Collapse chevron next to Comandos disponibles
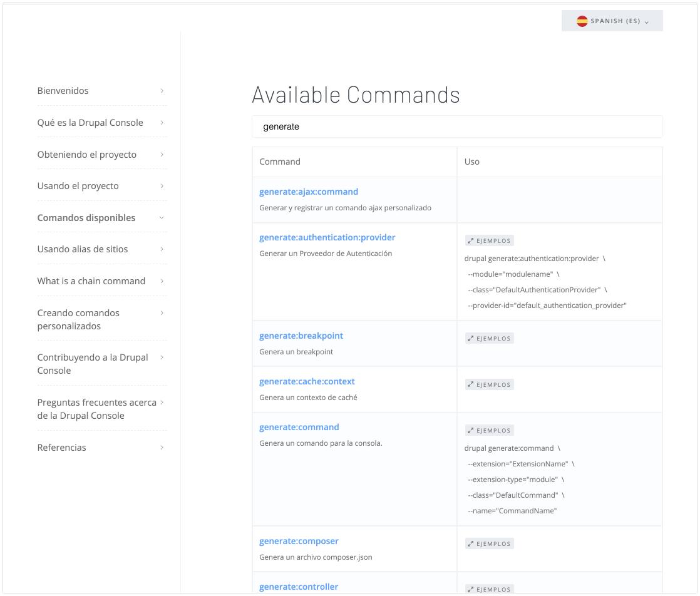 (162, 217)
